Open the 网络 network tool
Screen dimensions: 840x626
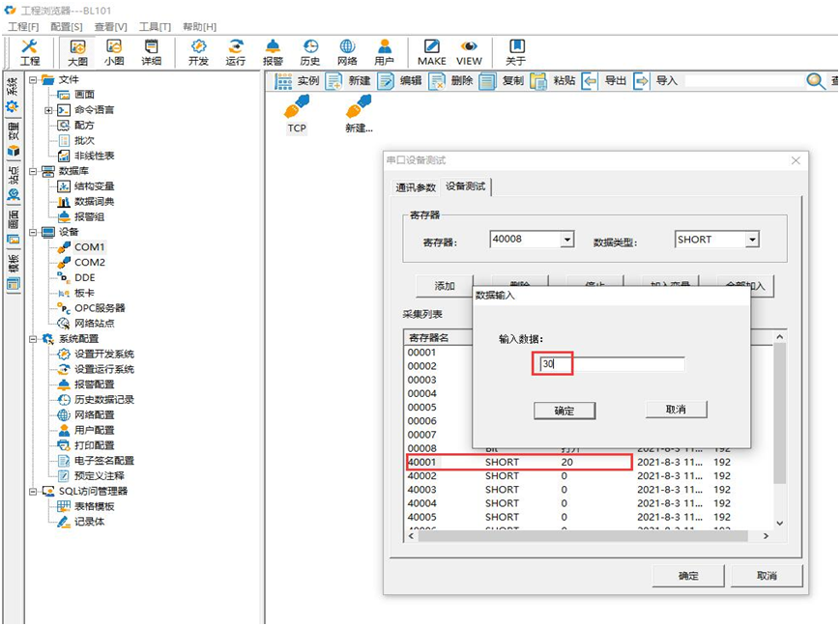tap(347, 52)
